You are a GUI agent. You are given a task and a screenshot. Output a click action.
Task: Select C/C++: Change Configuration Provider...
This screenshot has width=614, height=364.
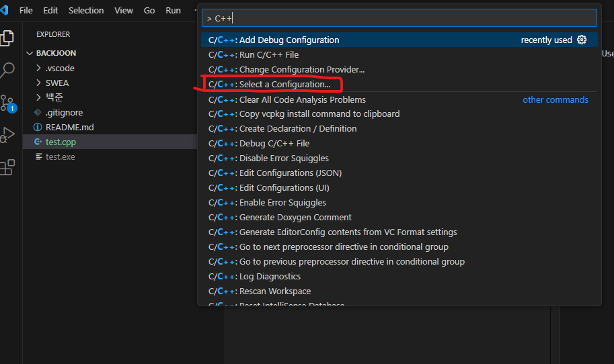pyautogui.click(x=399, y=70)
